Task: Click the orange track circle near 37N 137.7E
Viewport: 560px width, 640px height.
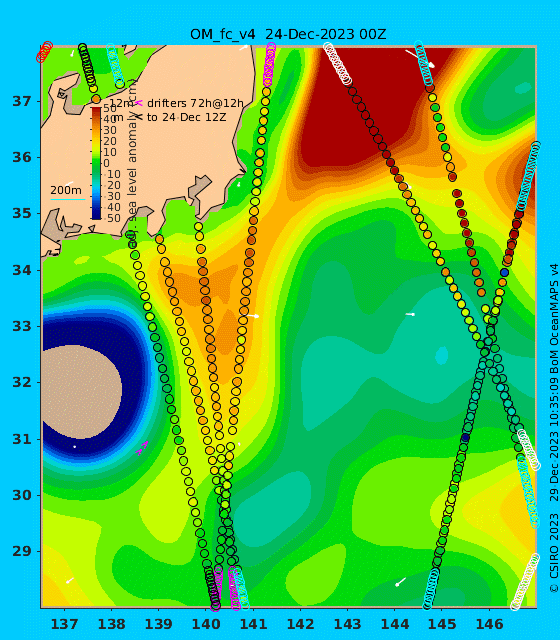Action: pyautogui.click(x=96, y=99)
